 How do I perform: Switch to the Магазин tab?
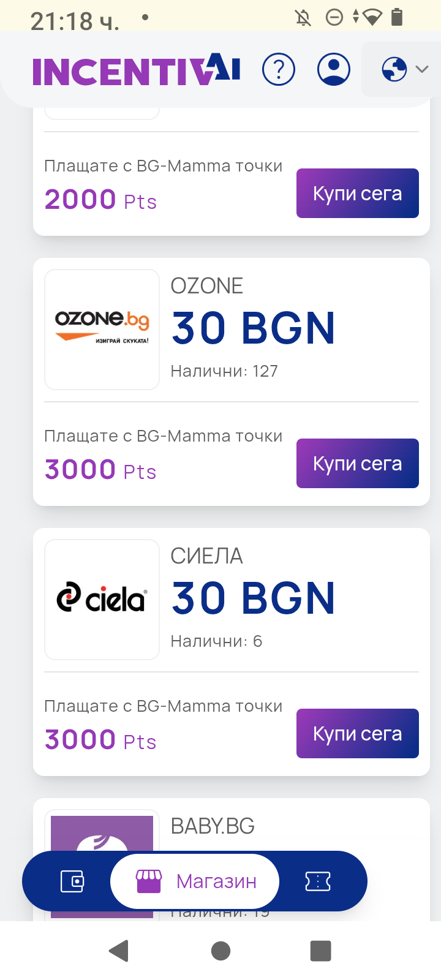coord(195,881)
